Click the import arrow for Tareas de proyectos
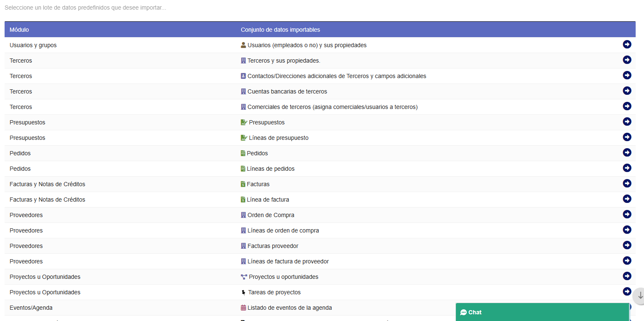Viewport: 644px width, 321px height. coord(627,291)
